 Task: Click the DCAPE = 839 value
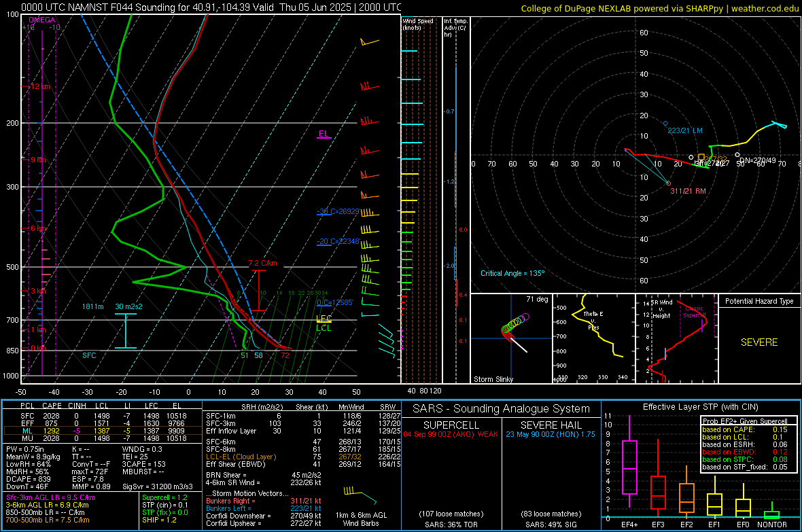29,479
